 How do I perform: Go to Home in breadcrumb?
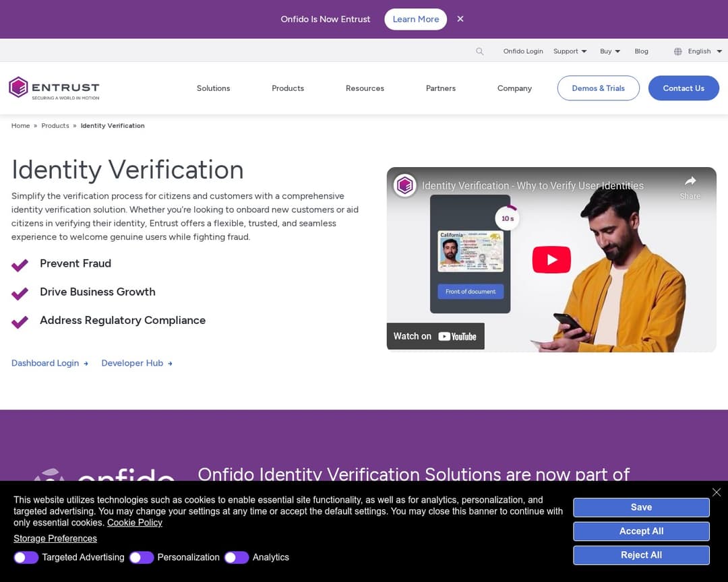(20, 126)
